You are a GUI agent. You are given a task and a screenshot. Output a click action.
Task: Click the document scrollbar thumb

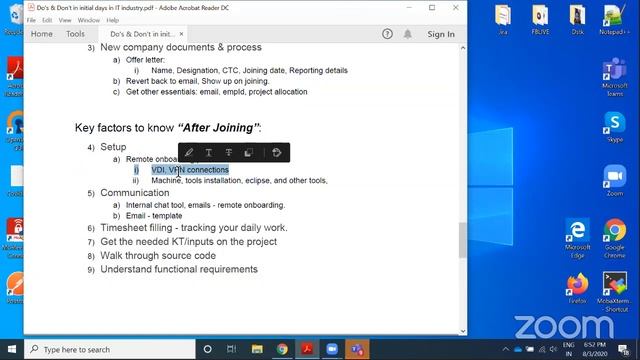(x=462, y=240)
